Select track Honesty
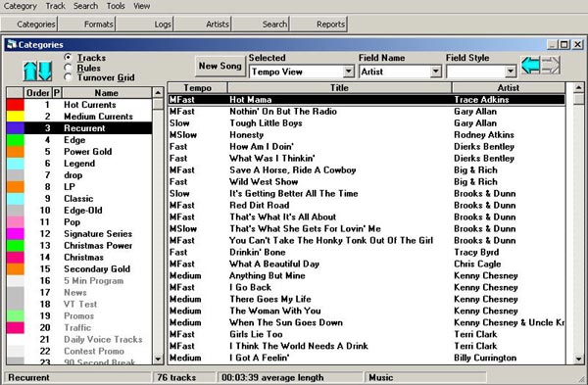The image size is (588, 385). [367, 134]
